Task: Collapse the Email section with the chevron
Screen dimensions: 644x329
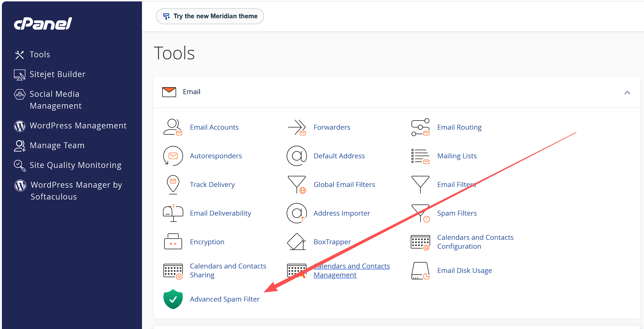Action: (627, 93)
